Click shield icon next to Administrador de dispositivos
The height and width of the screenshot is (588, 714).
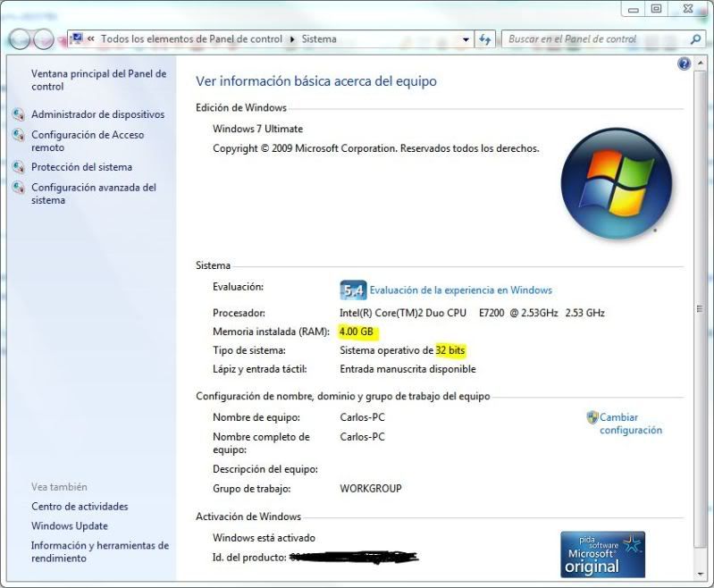18,113
